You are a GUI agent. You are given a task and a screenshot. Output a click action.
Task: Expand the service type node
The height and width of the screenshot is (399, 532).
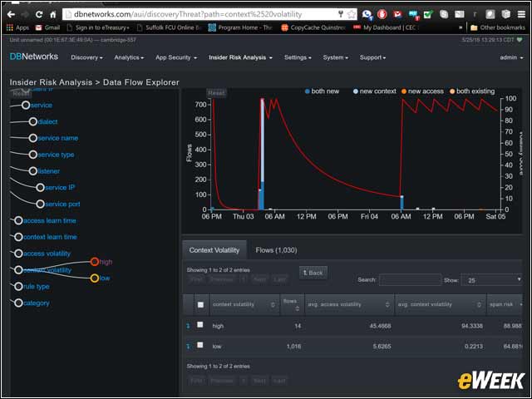[33, 155]
